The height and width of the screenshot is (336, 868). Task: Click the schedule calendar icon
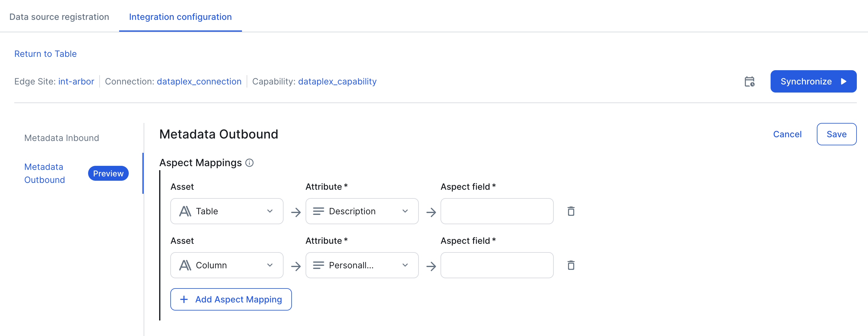[749, 82]
